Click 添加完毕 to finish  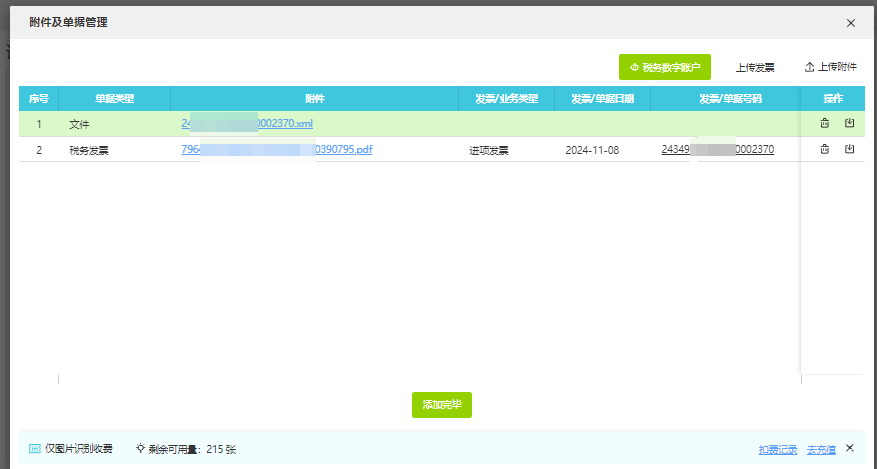442,405
